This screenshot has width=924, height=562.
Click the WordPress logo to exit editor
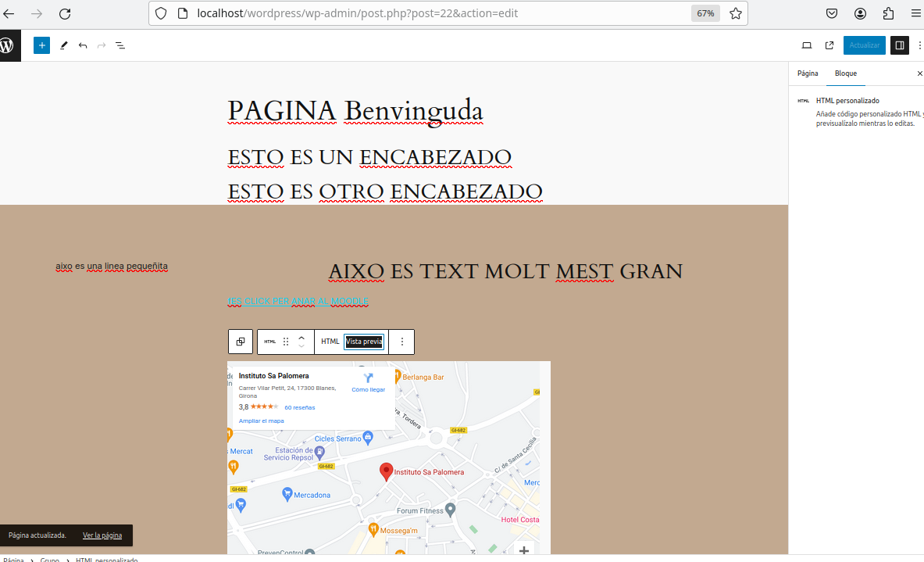tap(8, 45)
